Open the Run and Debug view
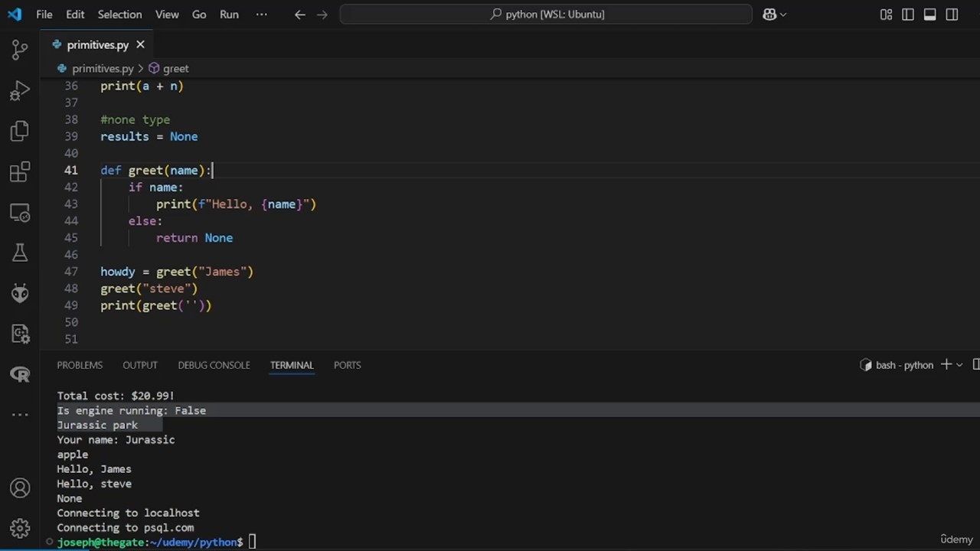The width and height of the screenshot is (980, 551). [20, 91]
